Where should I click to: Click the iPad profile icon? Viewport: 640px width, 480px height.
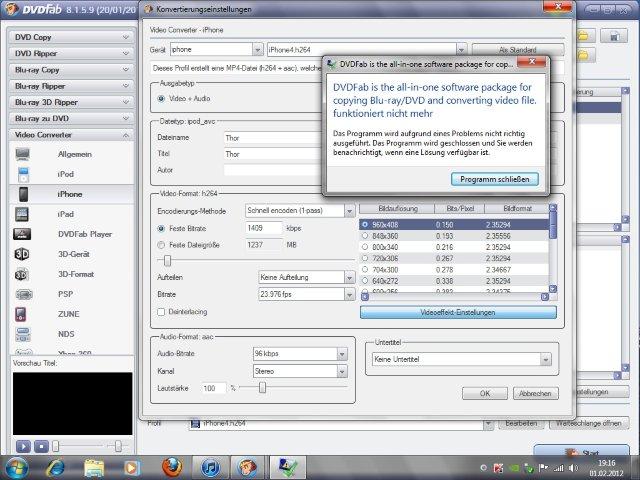click(x=22, y=214)
